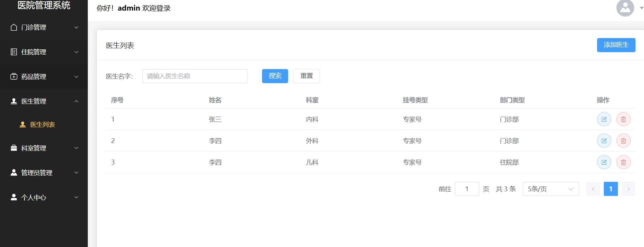The width and height of the screenshot is (644, 247).
Task: Expand the 门诊管理 chevron
Action: [x=76, y=27]
